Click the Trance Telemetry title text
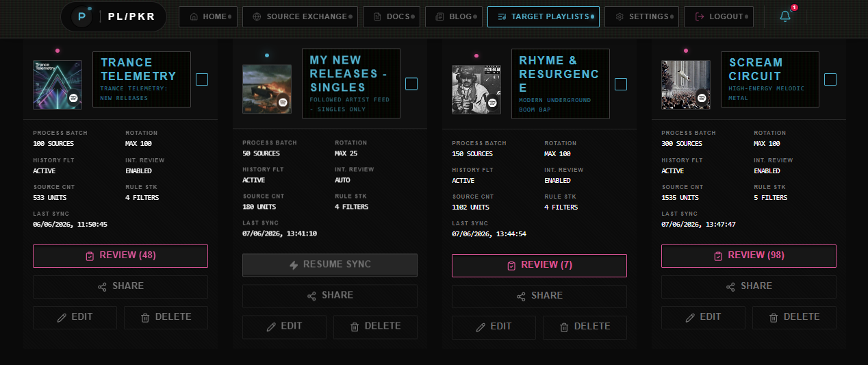 click(x=138, y=69)
